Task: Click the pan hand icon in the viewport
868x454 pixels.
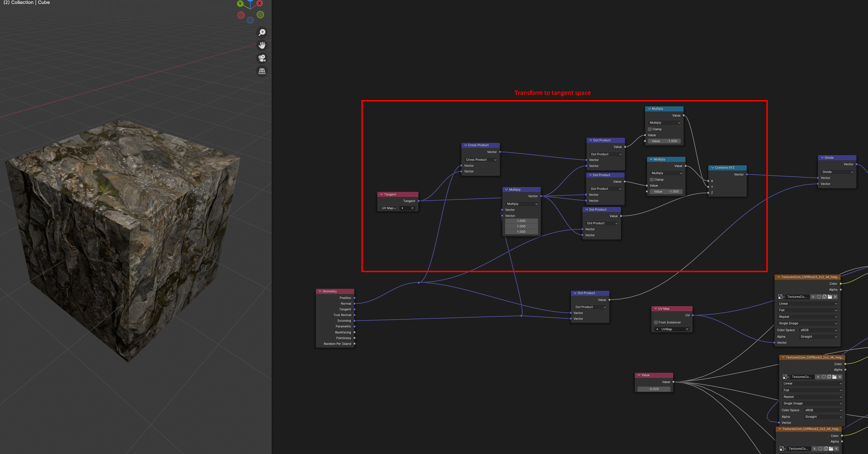Action: (x=262, y=45)
